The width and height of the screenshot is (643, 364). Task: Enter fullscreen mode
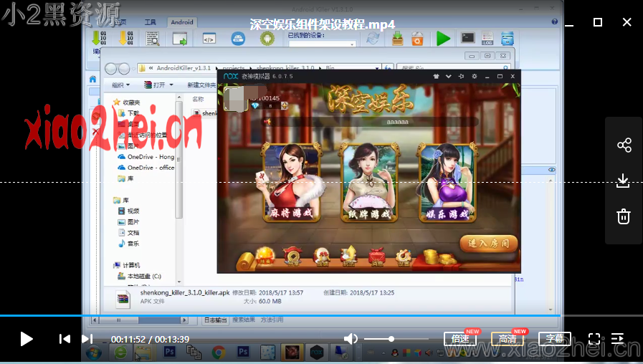pos(594,339)
